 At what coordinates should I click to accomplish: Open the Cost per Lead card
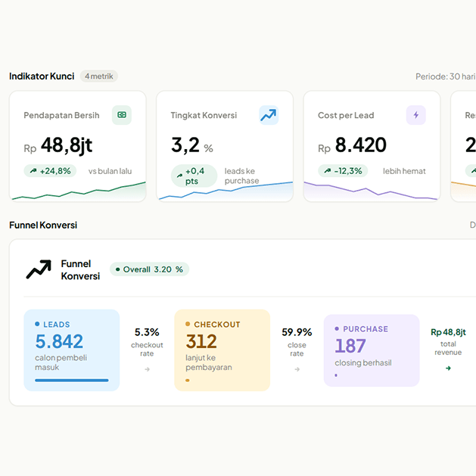coord(372,146)
